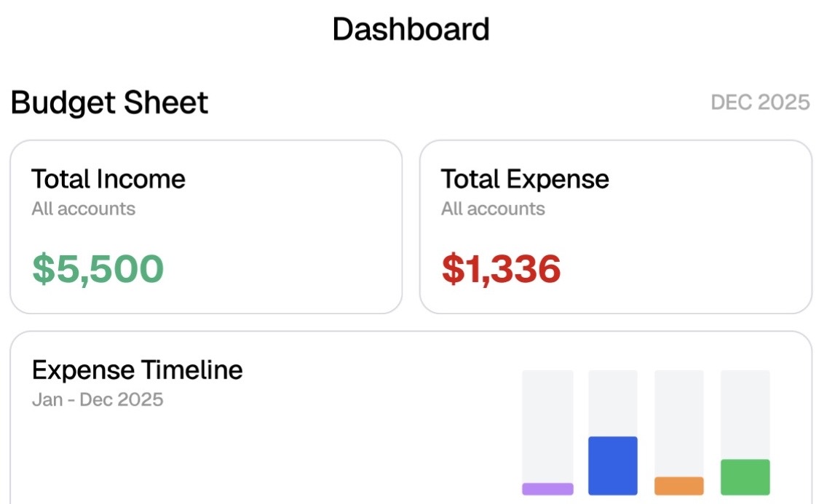Click the $1,336 expense amount
827x504 pixels.
501,268
